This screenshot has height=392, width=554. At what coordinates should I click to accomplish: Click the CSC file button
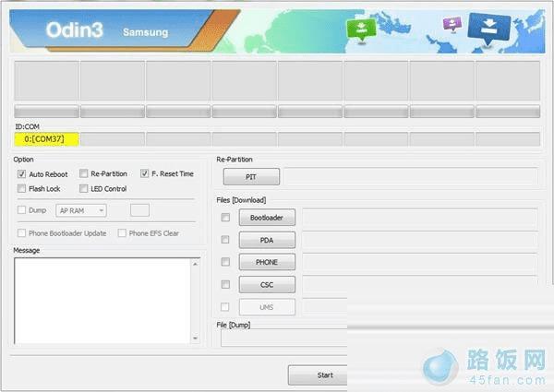pos(267,285)
